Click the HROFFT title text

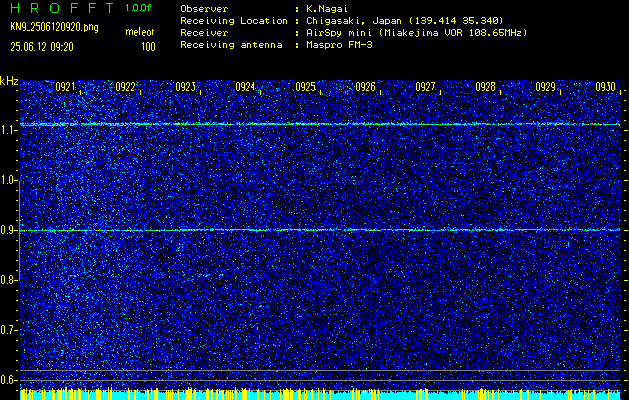[x=62, y=8]
